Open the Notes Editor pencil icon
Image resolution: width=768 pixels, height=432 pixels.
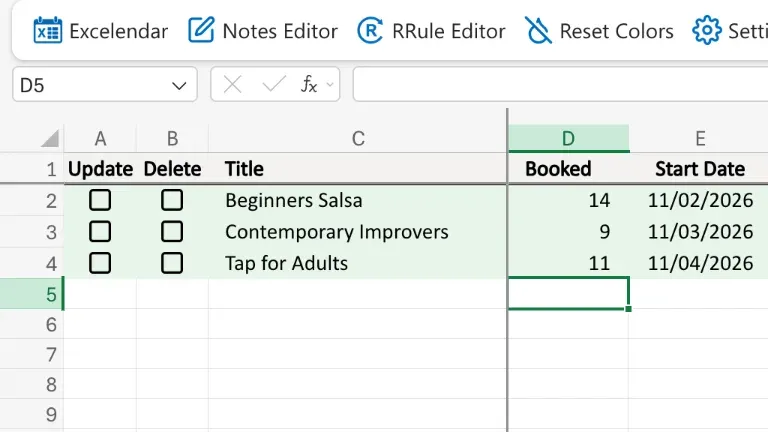[201, 30]
